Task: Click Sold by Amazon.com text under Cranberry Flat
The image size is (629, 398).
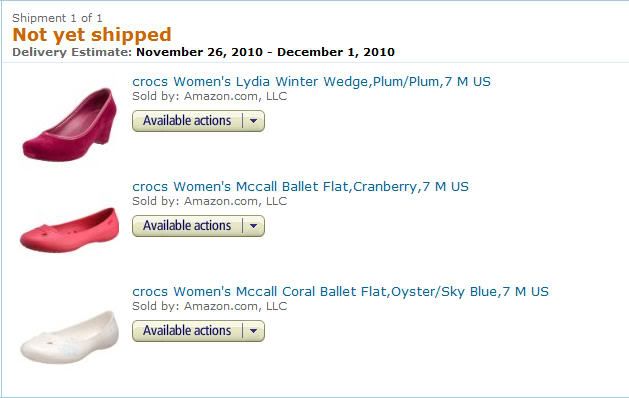Action: pyautogui.click(x=210, y=201)
